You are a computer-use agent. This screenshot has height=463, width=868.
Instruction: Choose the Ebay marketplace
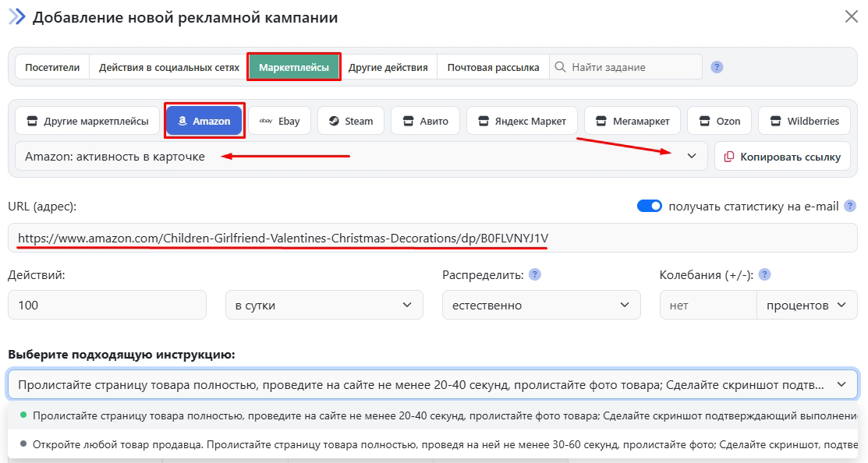click(x=279, y=121)
